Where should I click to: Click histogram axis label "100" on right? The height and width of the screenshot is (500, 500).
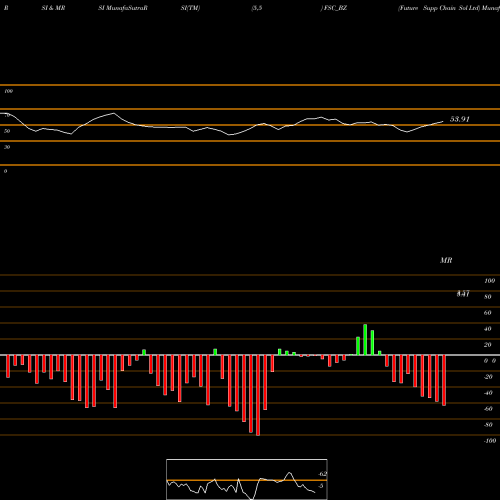tap(489, 281)
